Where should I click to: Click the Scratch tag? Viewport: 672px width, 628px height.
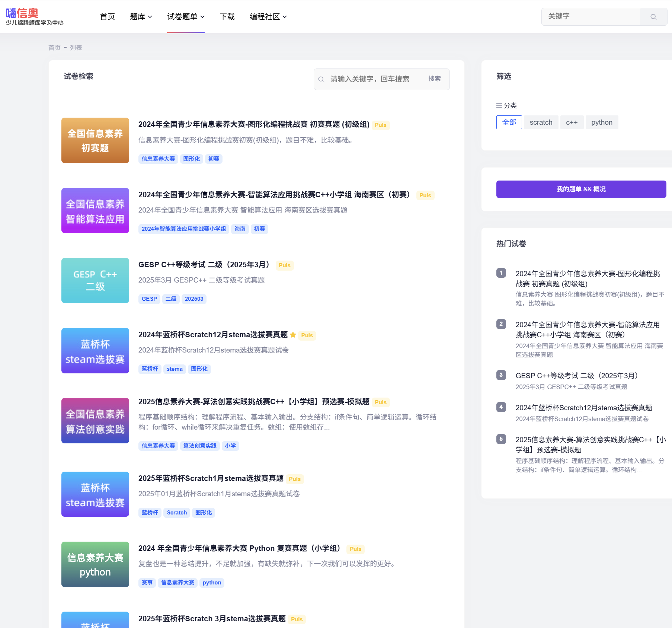coord(177,513)
